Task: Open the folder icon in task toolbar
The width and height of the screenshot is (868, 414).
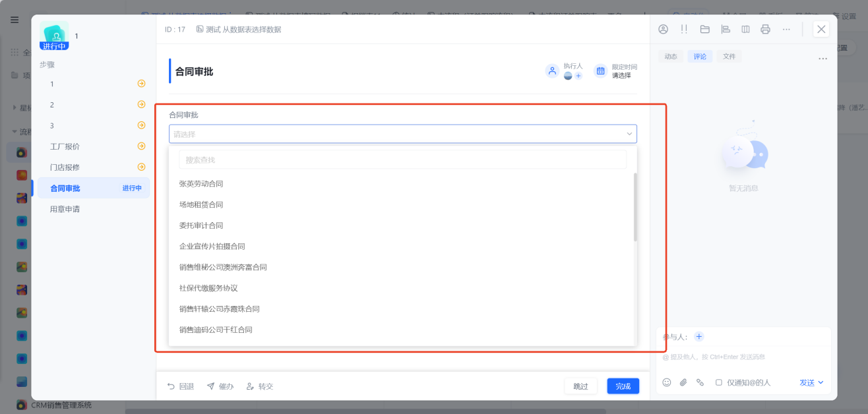Action: point(704,29)
